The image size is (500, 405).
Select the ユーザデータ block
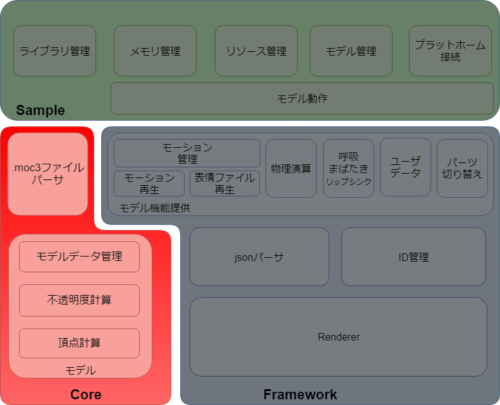(x=405, y=167)
